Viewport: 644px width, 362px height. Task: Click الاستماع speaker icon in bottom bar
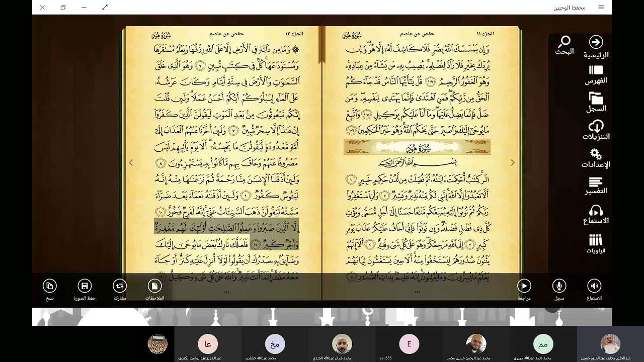coord(594,286)
